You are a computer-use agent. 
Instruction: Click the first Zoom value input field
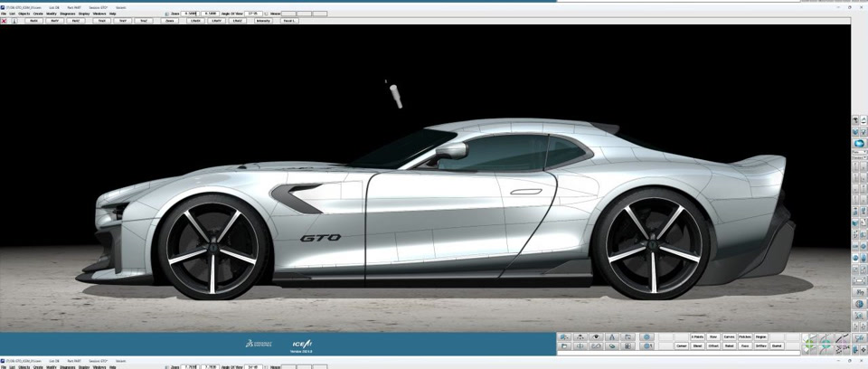[x=190, y=14]
